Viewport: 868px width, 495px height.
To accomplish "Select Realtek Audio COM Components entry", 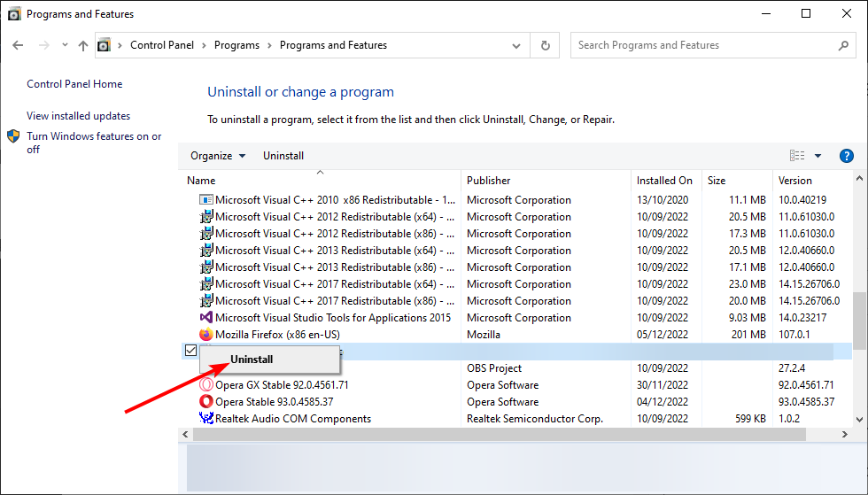I will point(293,419).
